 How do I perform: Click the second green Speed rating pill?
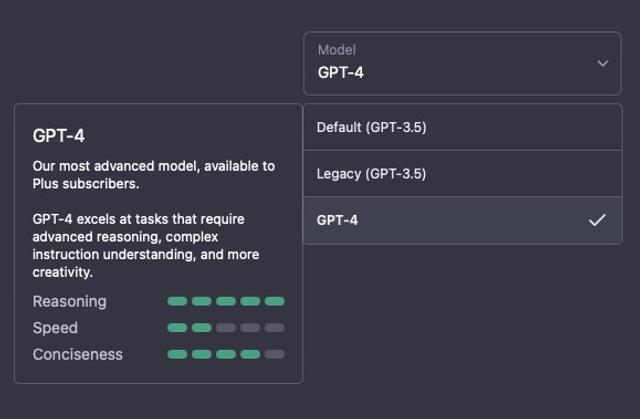click(x=202, y=328)
